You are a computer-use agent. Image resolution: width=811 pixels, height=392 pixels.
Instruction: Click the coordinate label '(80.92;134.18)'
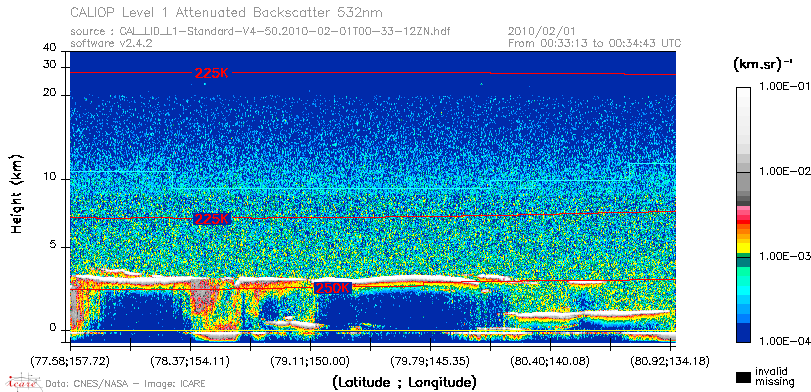click(669, 360)
